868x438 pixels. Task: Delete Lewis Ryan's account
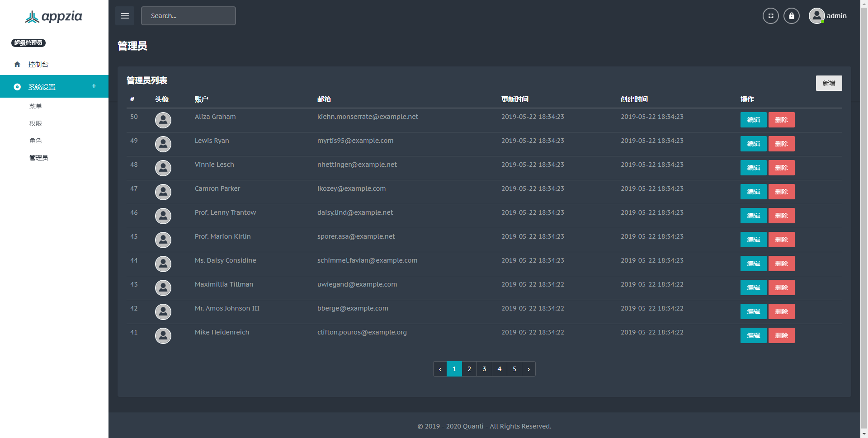point(782,144)
